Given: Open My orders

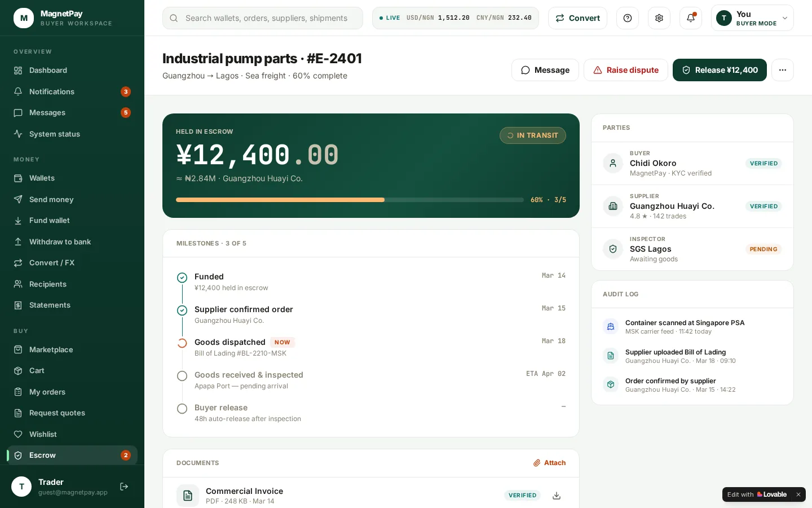Looking at the screenshot, I should pos(72,392).
